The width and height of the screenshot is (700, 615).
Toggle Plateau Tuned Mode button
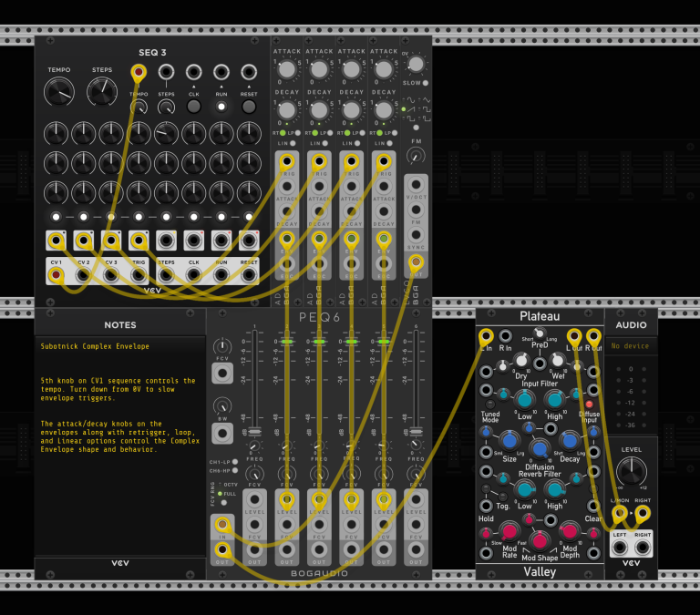click(x=489, y=404)
